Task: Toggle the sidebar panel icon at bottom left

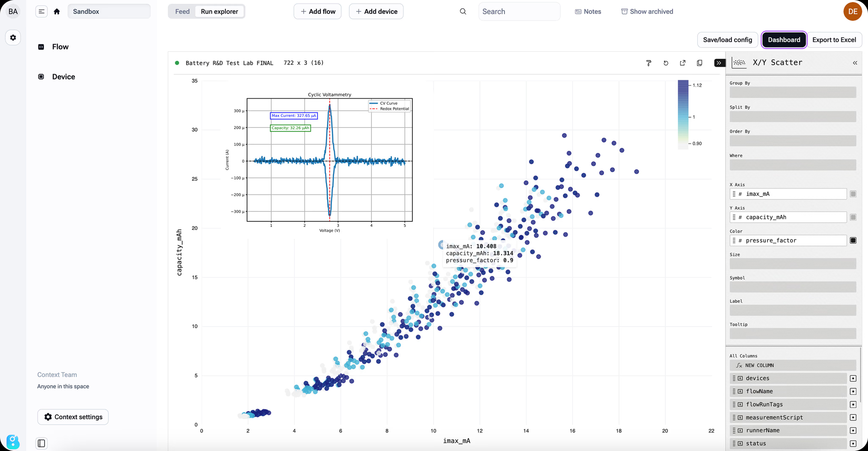Action: (42, 443)
